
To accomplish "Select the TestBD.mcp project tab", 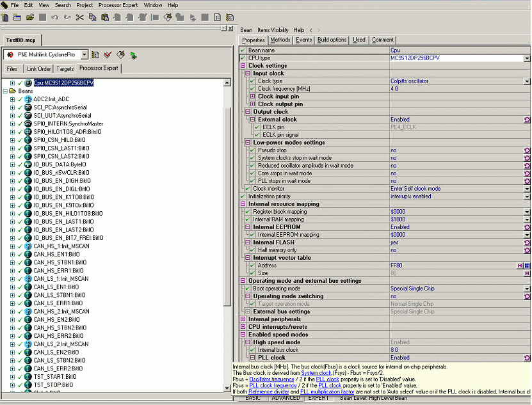I will (21, 40).
